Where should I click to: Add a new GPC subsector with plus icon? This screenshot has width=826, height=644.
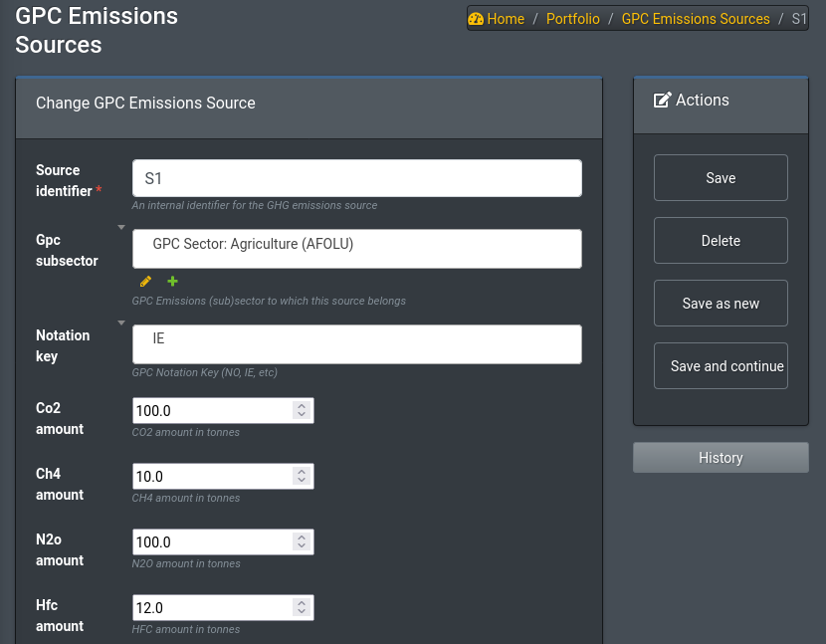click(171, 282)
